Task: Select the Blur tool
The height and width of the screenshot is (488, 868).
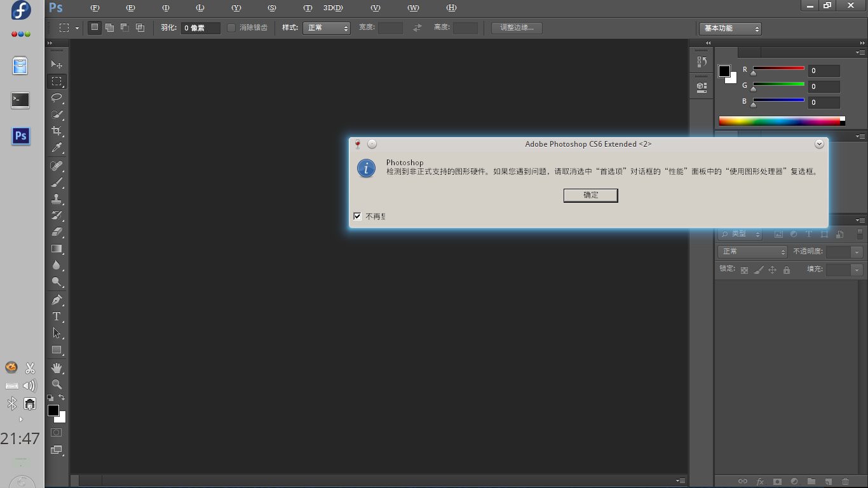Action: (x=57, y=265)
